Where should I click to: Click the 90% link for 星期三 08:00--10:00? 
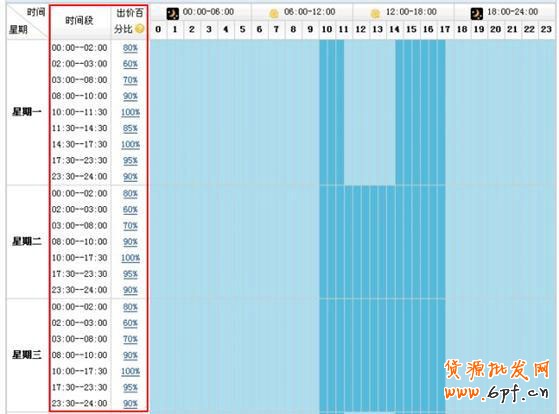pos(130,355)
